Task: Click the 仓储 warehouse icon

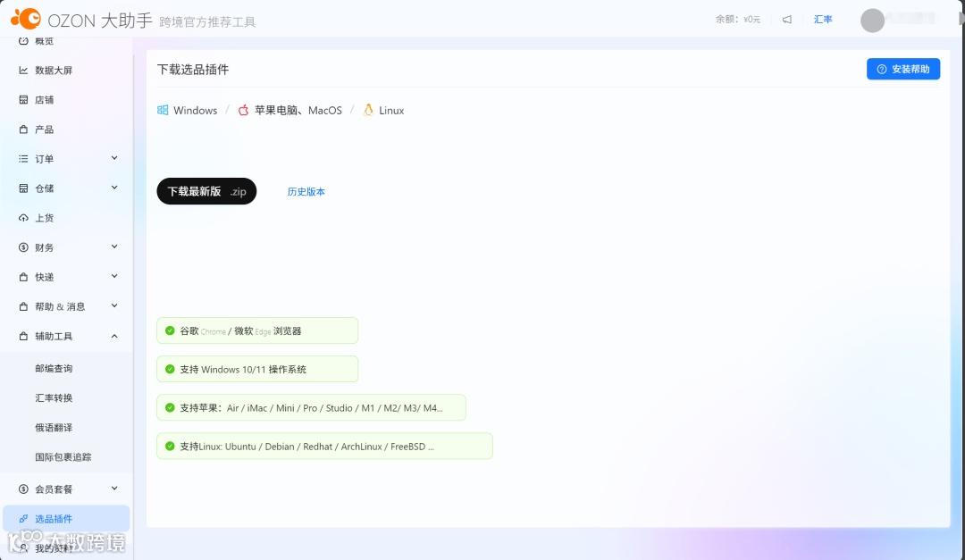Action: tap(23, 188)
